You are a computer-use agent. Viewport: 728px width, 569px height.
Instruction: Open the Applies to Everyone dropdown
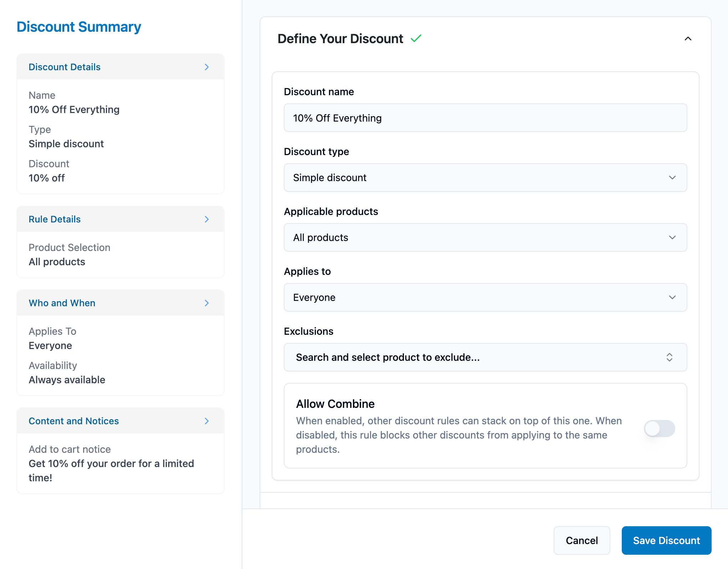[485, 297]
